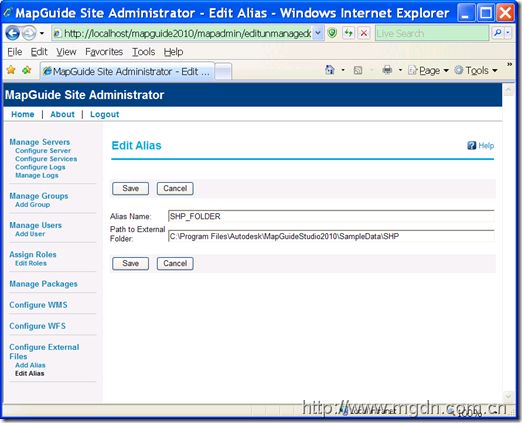This screenshot has height=423, width=522.
Task: Open Configure Logs link
Action: 40,167
